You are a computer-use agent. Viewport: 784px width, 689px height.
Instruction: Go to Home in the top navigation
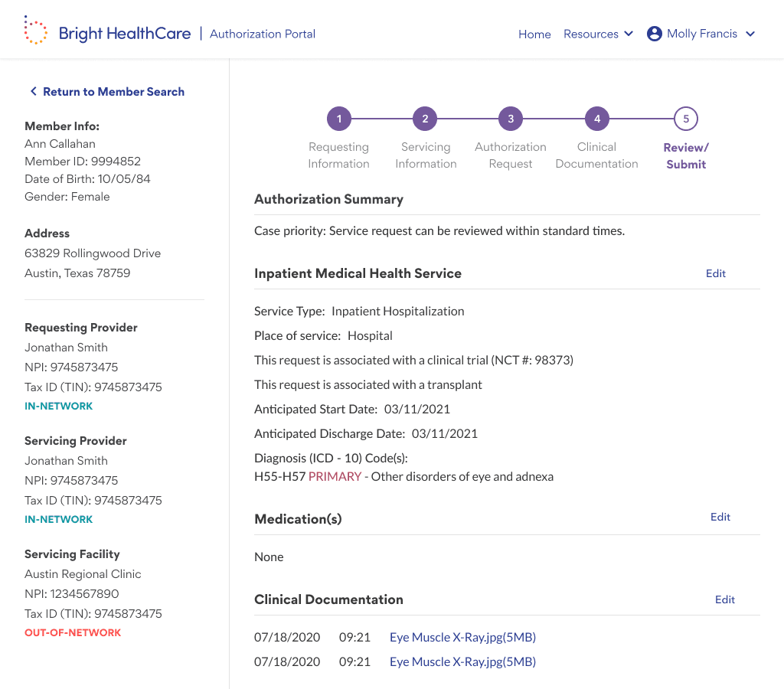tap(534, 34)
